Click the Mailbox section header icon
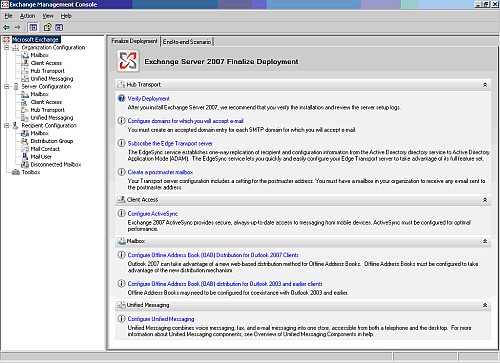Image resolution: width=500 pixels, height=363 pixels. click(x=121, y=241)
